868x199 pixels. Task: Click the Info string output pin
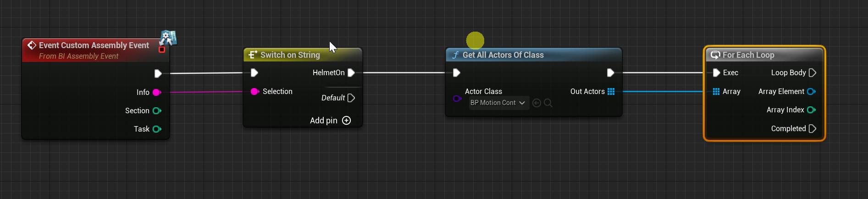[x=157, y=92]
